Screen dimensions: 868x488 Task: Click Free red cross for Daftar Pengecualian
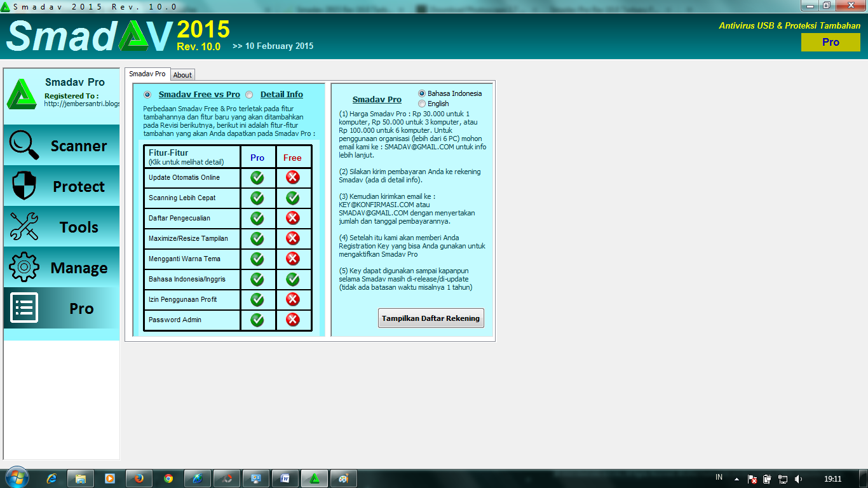pyautogui.click(x=293, y=218)
